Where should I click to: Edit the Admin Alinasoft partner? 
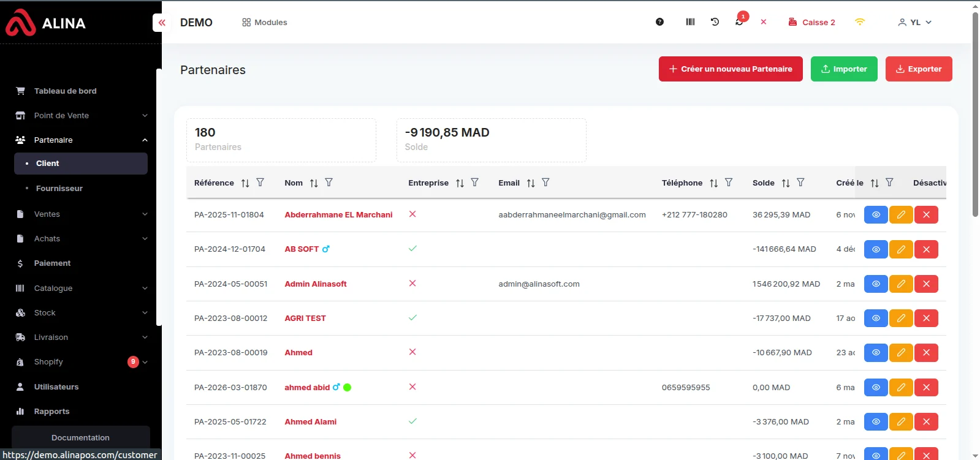point(901,284)
